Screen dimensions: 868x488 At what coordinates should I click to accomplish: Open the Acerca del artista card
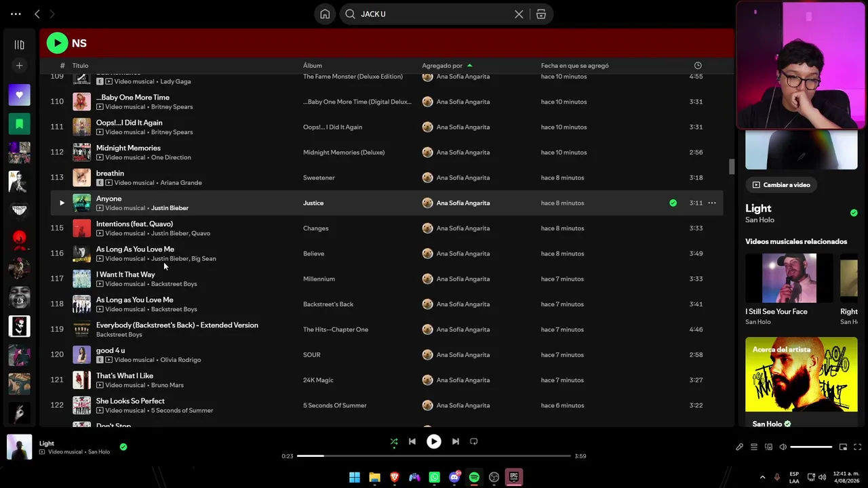[x=802, y=383]
